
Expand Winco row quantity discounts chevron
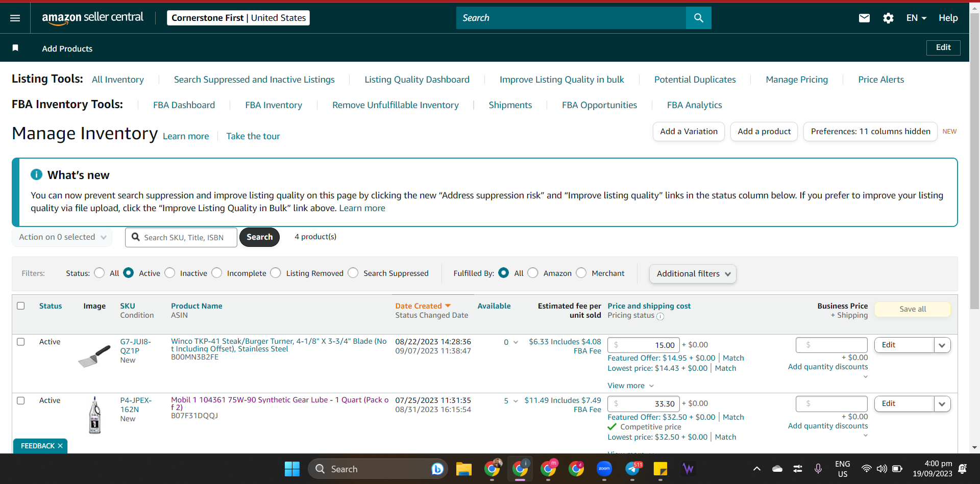(x=865, y=377)
